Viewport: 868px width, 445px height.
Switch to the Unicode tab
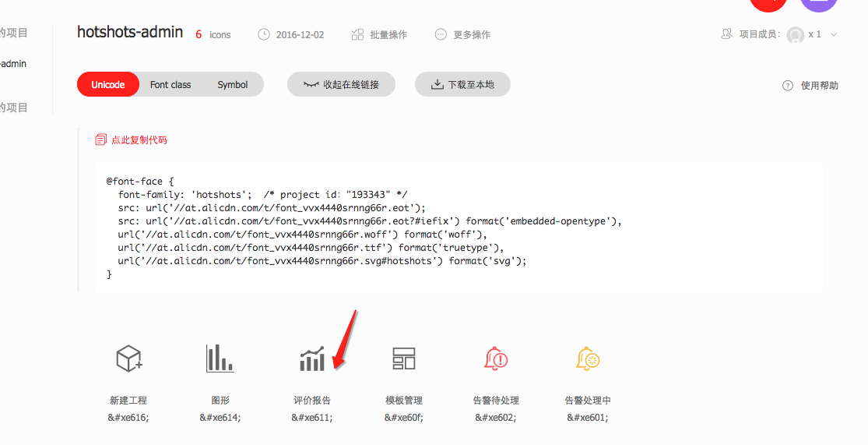(x=108, y=84)
